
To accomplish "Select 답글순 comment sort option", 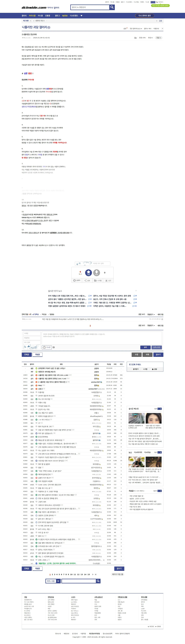I will tap(51, 315).
